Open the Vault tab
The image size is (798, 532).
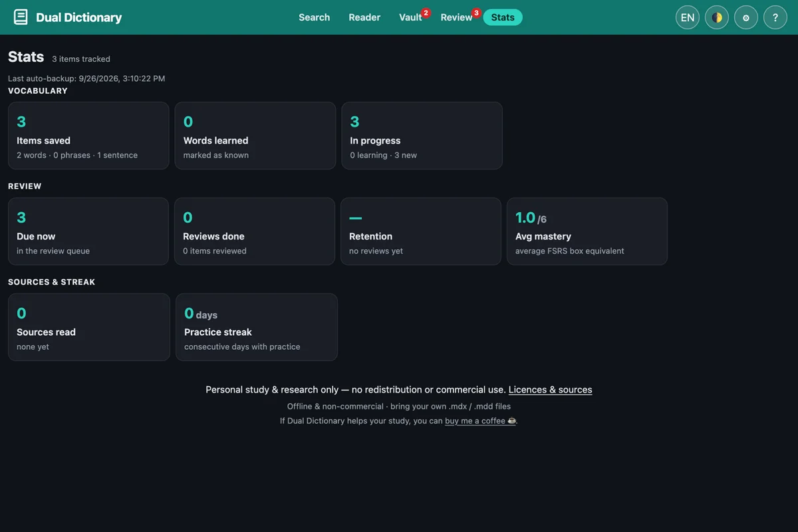pyautogui.click(x=410, y=17)
